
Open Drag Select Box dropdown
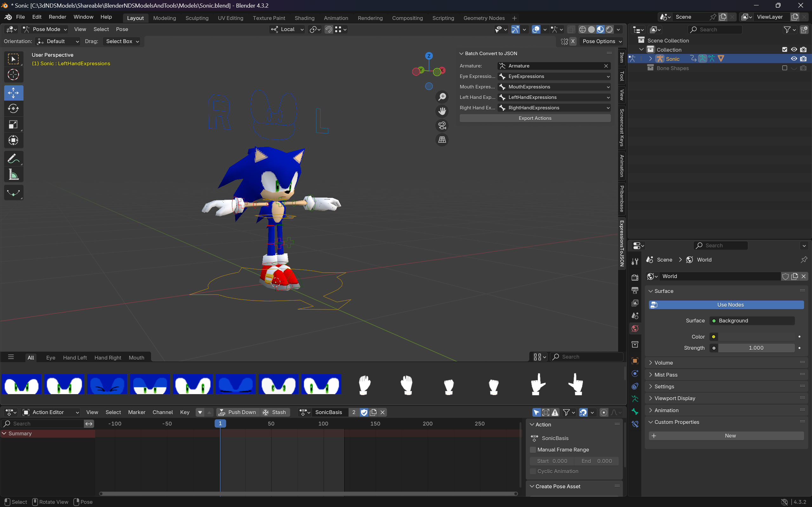122,41
